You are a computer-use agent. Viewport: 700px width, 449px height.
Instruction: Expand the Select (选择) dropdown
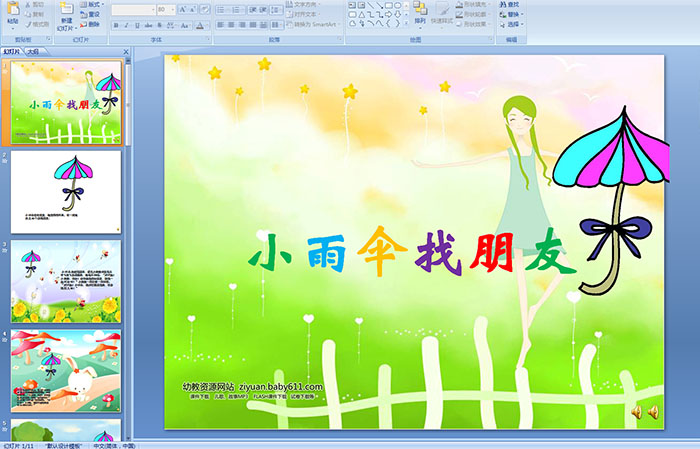(522, 24)
